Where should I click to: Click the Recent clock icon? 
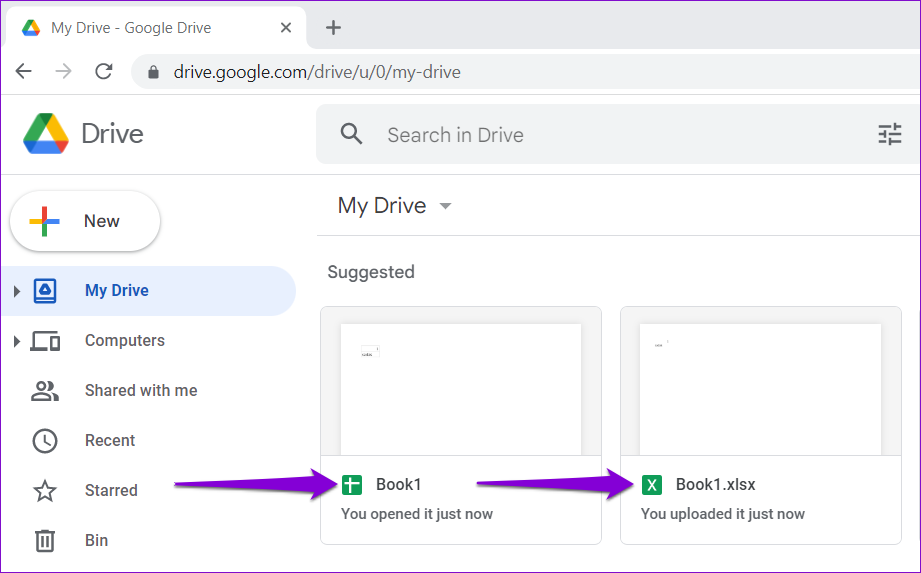(x=45, y=441)
